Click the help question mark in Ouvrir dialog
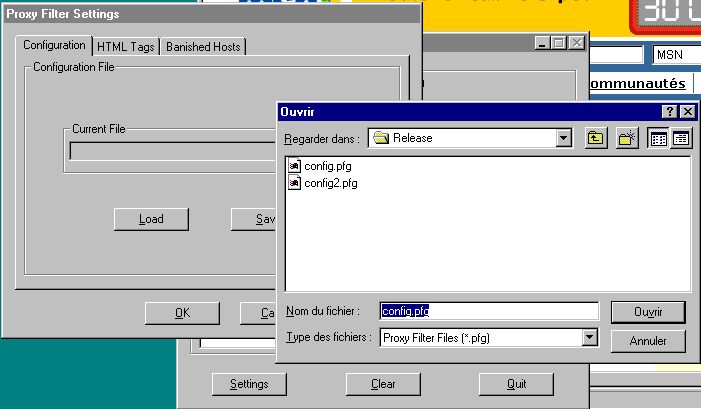Viewport: 701px width, 409px height. [x=669, y=112]
